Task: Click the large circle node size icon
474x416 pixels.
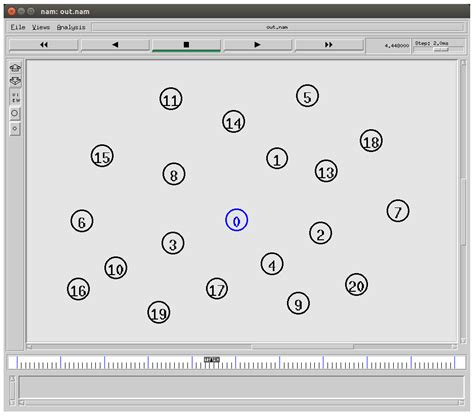Action: [15, 113]
